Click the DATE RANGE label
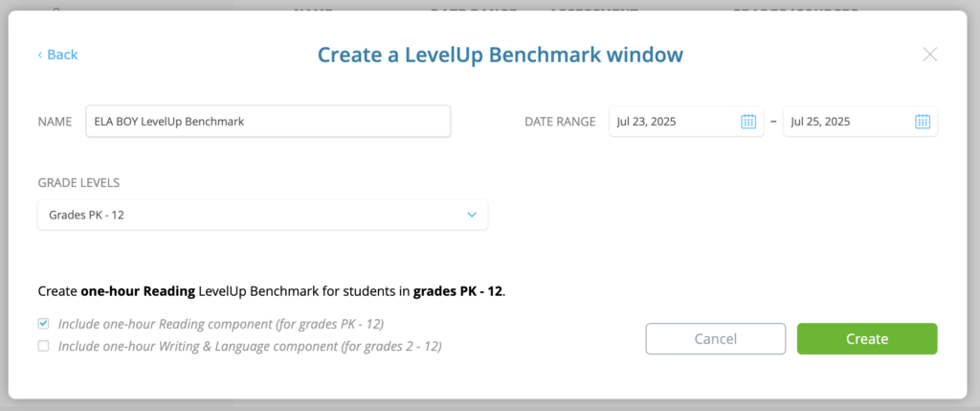The width and height of the screenshot is (980, 411). click(560, 122)
